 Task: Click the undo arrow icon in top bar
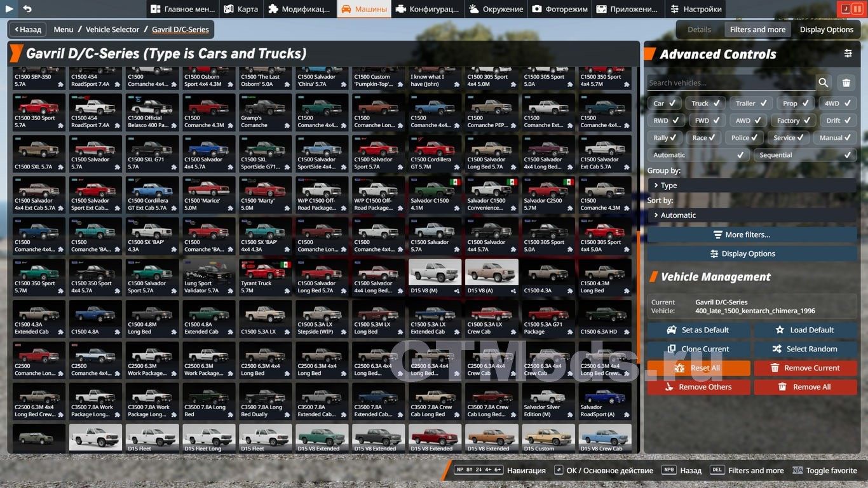(27, 9)
